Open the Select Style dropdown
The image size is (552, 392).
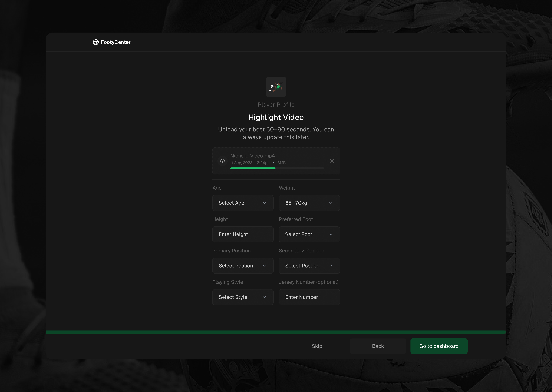pos(243,297)
